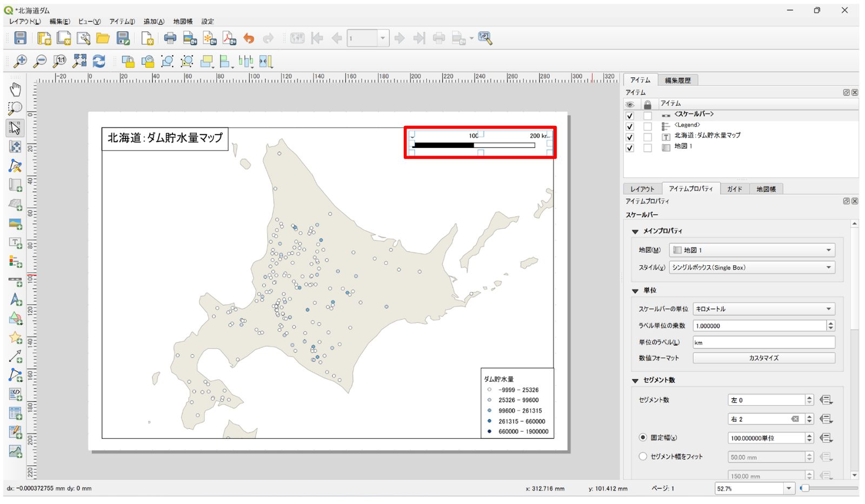This screenshot has height=504, width=865.
Task: Open data-defined override for 左 0 segments
Action: (x=826, y=400)
